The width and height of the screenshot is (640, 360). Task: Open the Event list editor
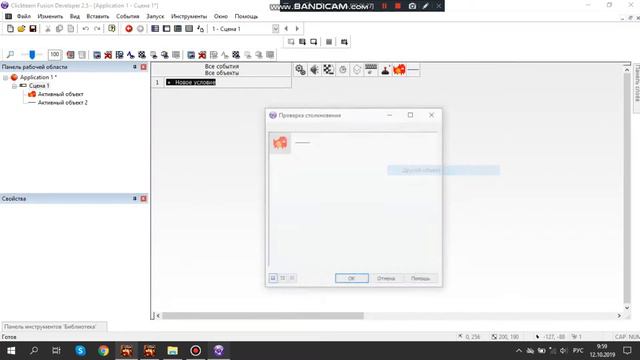click(x=189, y=29)
